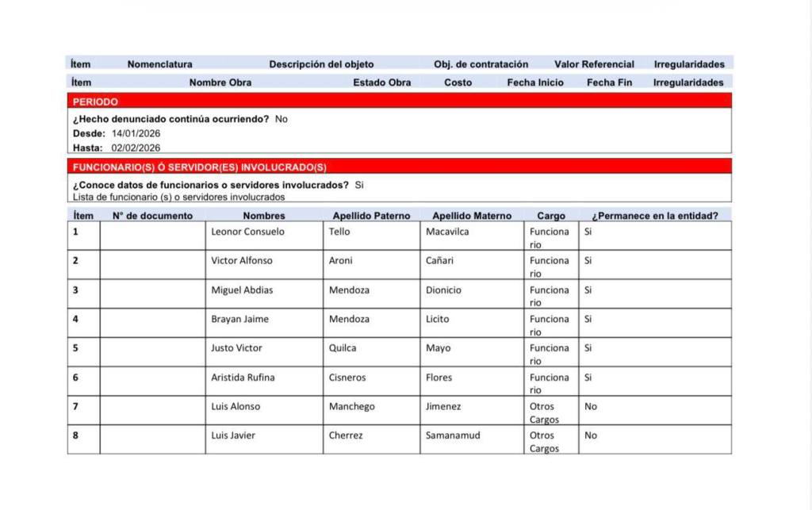
Task: Click the Desde date 14/01/2026
Action: point(136,133)
